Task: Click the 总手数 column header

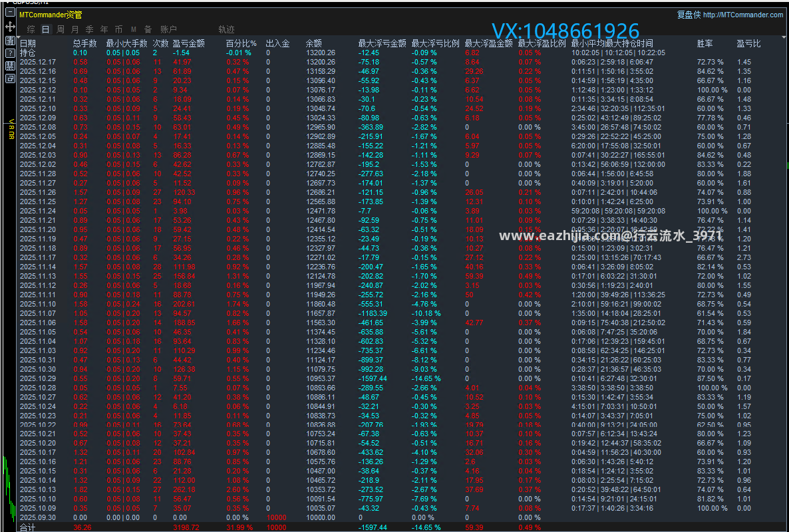Action: pos(84,44)
